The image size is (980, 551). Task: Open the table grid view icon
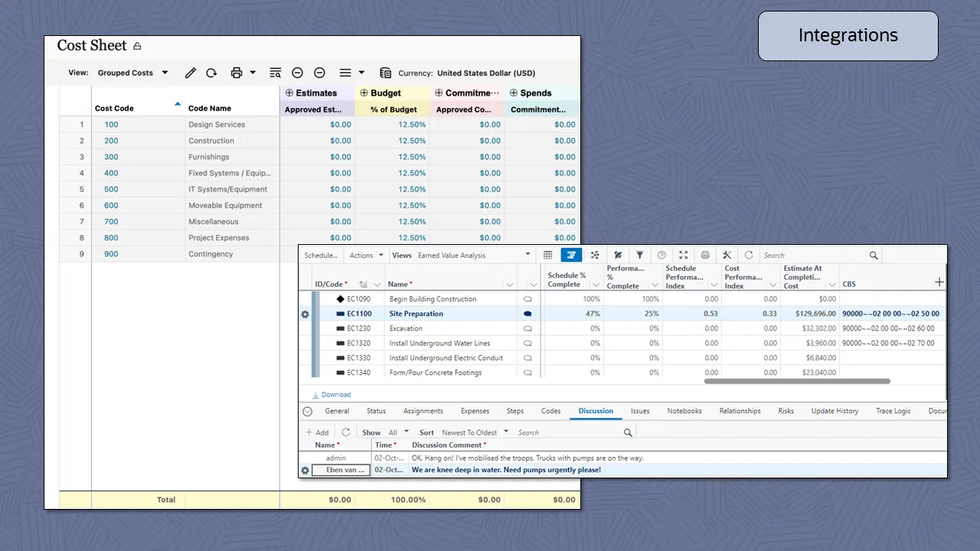[549, 255]
